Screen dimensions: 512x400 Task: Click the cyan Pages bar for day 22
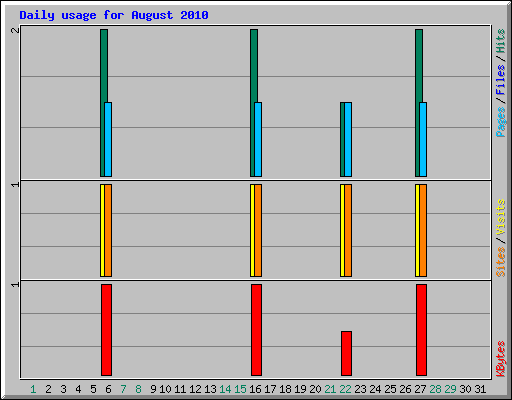click(348, 139)
